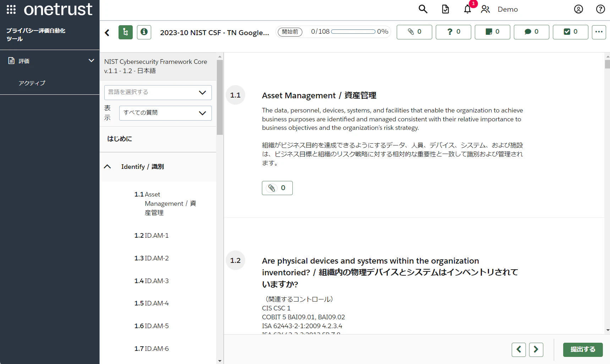This screenshot has height=364, width=610.
Task: Open the more options ellipsis menu
Action: point(599,32)
